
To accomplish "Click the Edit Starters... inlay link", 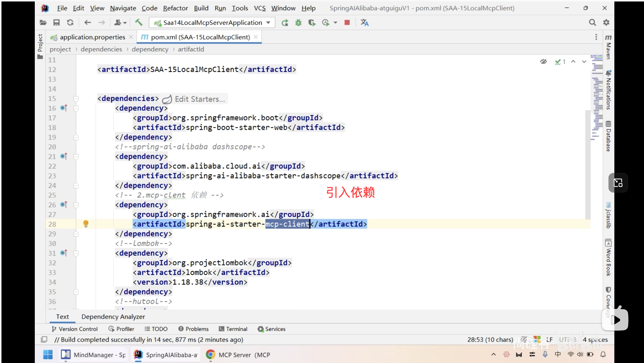I will (x=199, y=99).
